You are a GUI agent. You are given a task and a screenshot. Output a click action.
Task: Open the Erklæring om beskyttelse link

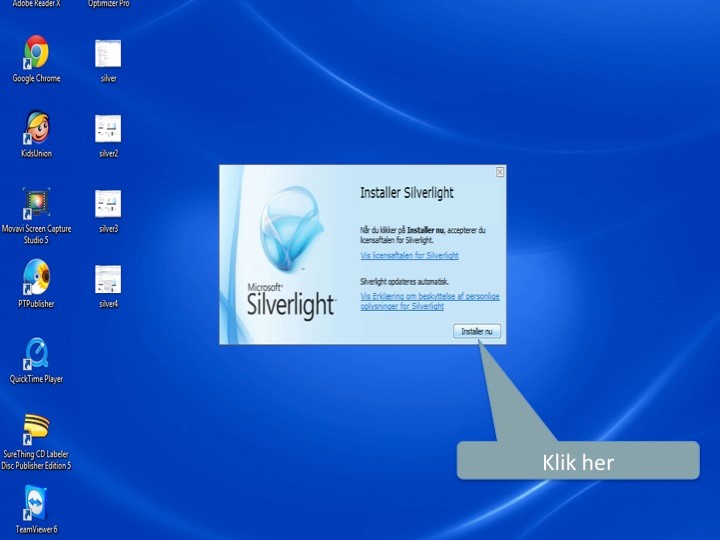[x=430, y=301]
